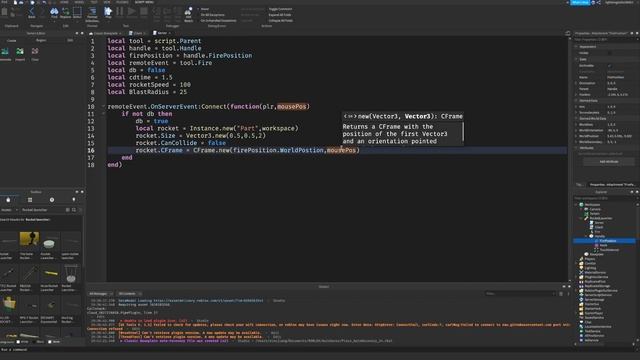Toggle the Visible checkbox in Properties
This screenshot has height=360, width=640.
610,53
